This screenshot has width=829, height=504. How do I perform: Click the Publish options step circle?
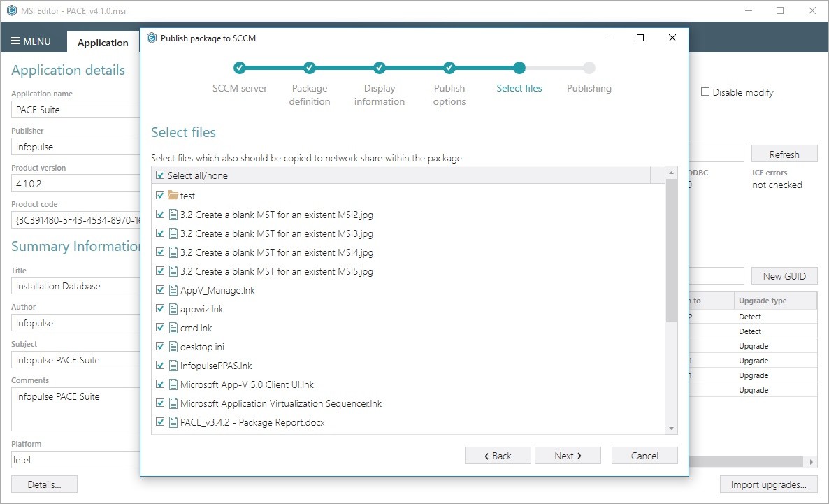449,68
